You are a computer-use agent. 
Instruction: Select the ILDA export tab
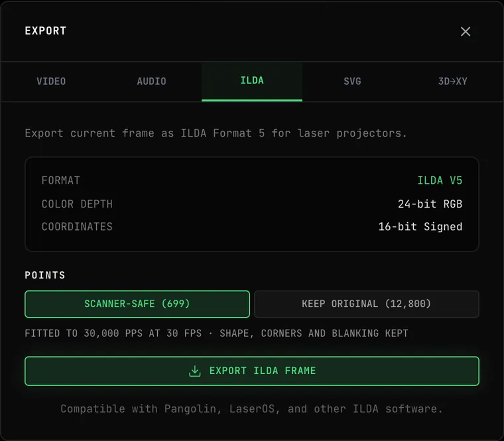tap(252, 82)
